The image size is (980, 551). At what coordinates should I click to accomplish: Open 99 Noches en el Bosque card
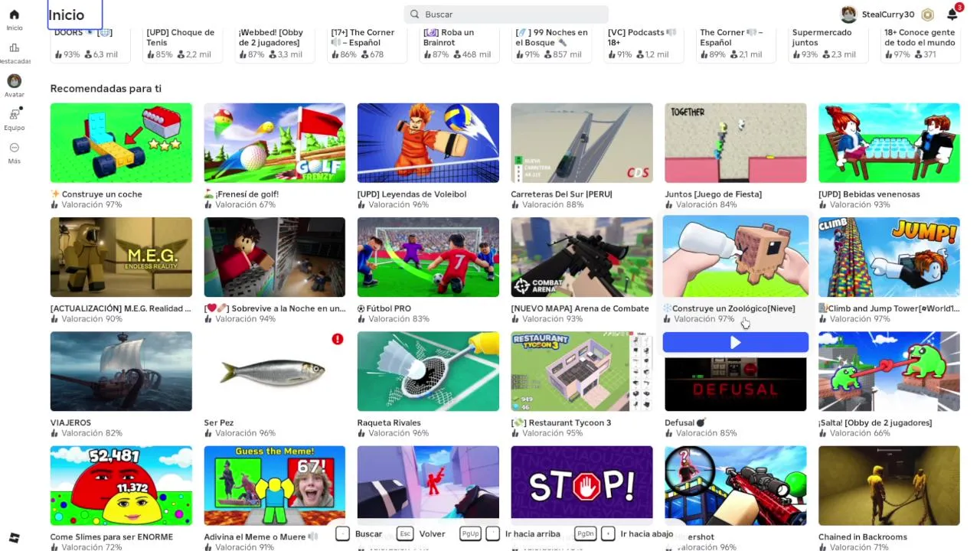[x=551, y=44]
